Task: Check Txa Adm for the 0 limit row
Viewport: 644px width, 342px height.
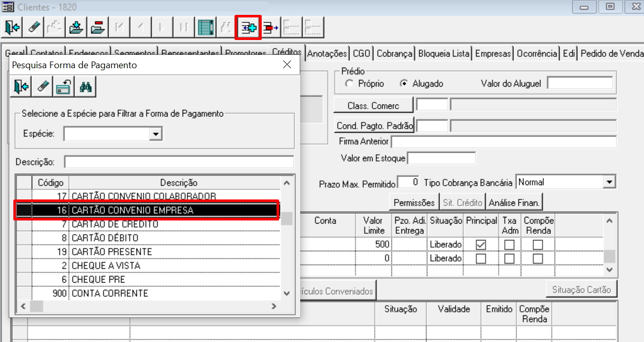Action: tap(509, 258)
